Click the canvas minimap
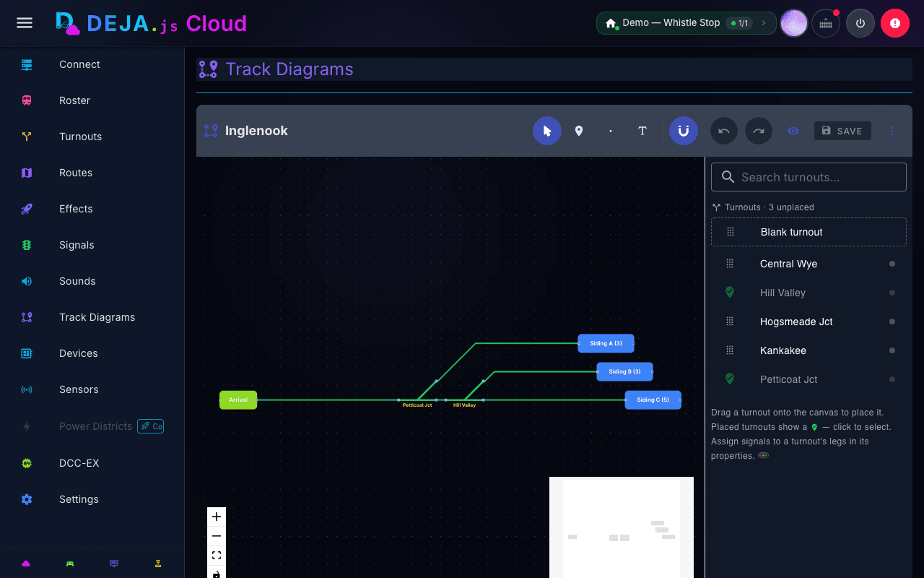This screenshot has width=924, height=578. click(x=622, y=527)
